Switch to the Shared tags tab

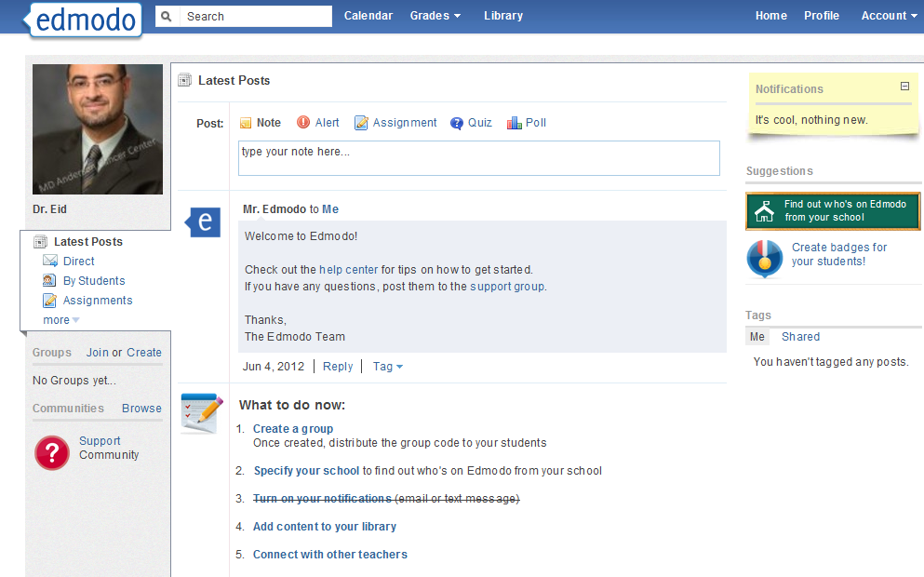(x=800, y=337)
